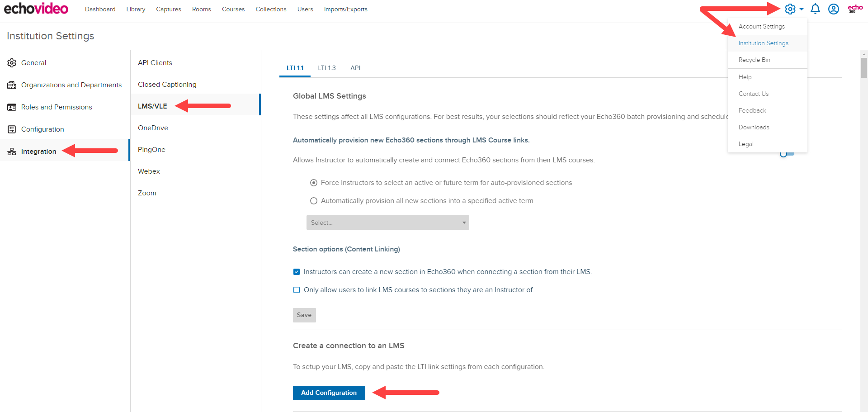Screen dimensions: 868x412
Task: Select Roles and Permissions in sidebar
Action: coord(65,107)
